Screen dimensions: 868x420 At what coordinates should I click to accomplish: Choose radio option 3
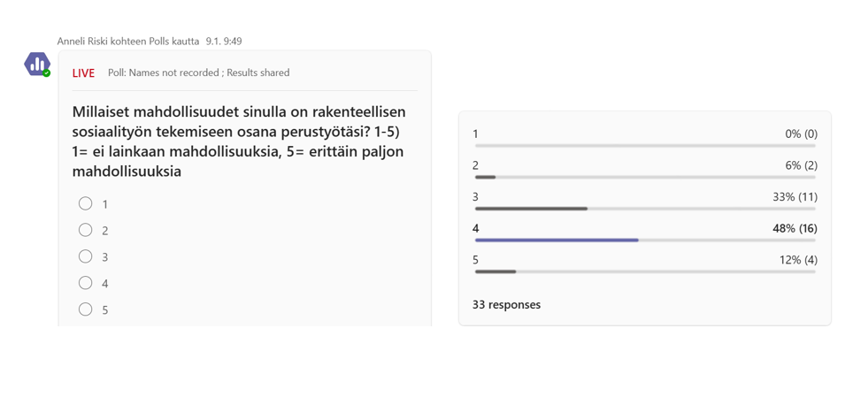coord(85,256)
